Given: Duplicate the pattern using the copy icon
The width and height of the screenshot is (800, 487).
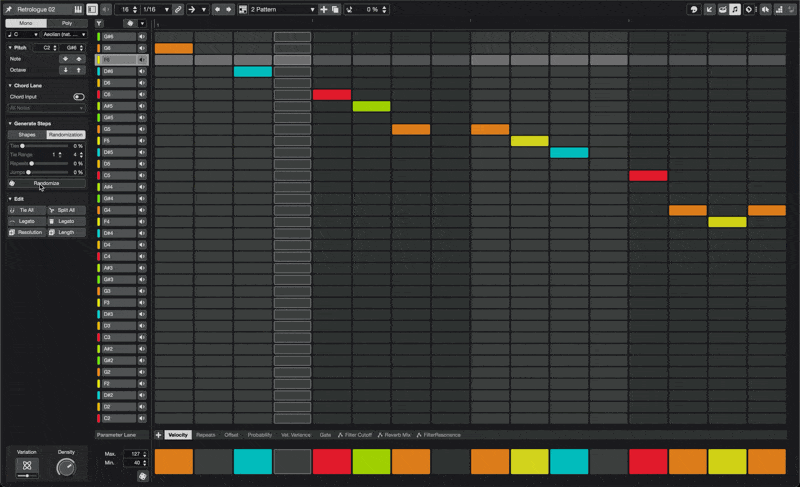Looking at the screenshot, I should (335, 9).
